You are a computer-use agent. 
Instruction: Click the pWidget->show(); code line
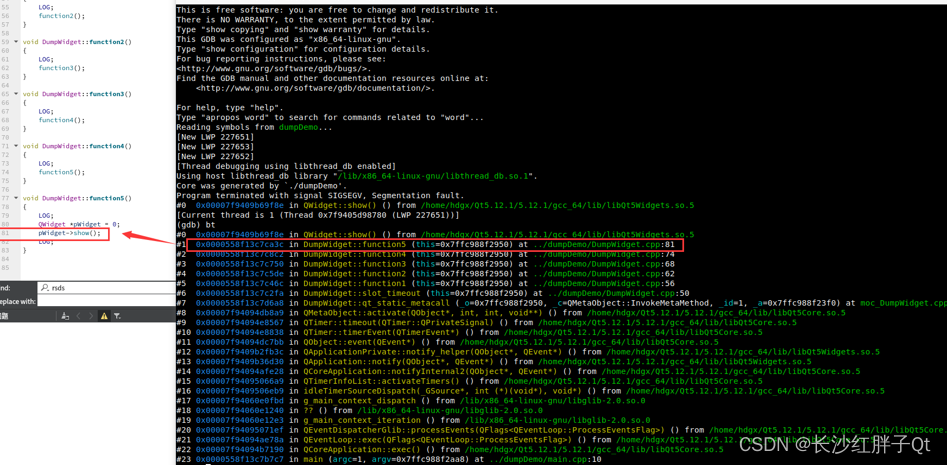tap(69, 233)
